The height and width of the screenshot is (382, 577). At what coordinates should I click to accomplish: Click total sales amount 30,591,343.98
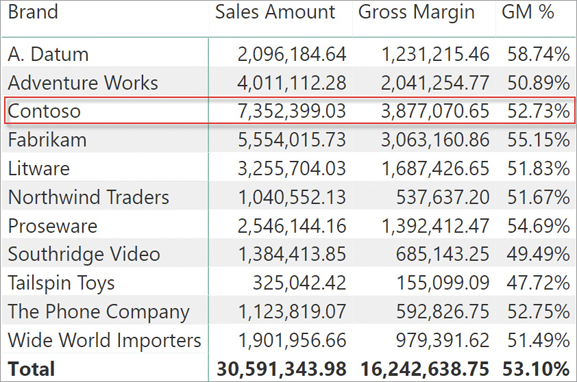282,369
